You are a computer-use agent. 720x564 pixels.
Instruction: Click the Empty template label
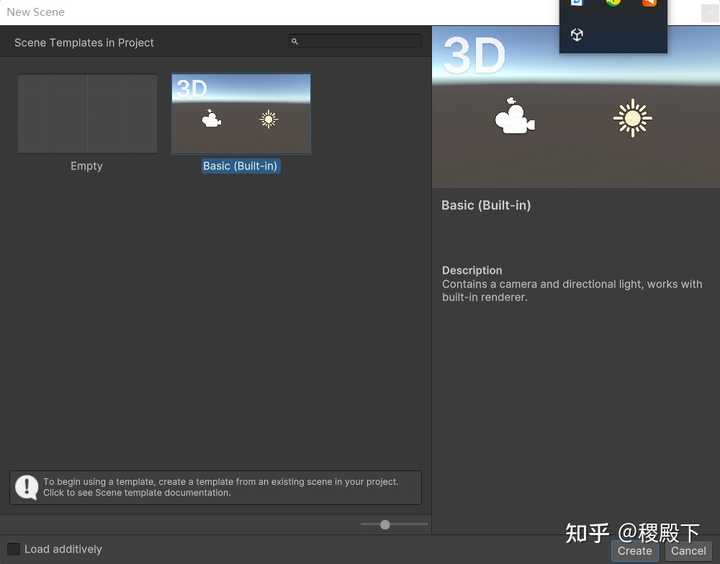86,166
